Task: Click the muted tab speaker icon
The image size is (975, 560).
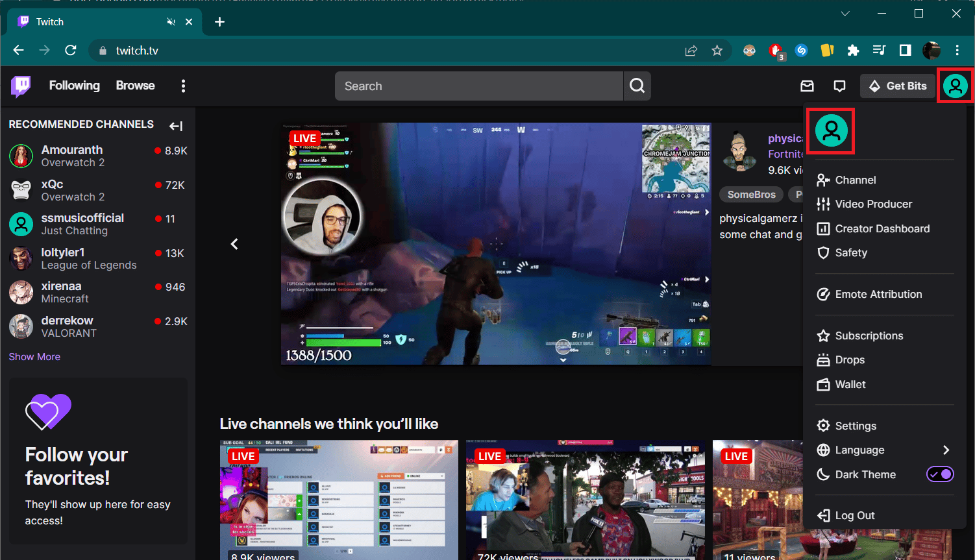Action: 171,21
